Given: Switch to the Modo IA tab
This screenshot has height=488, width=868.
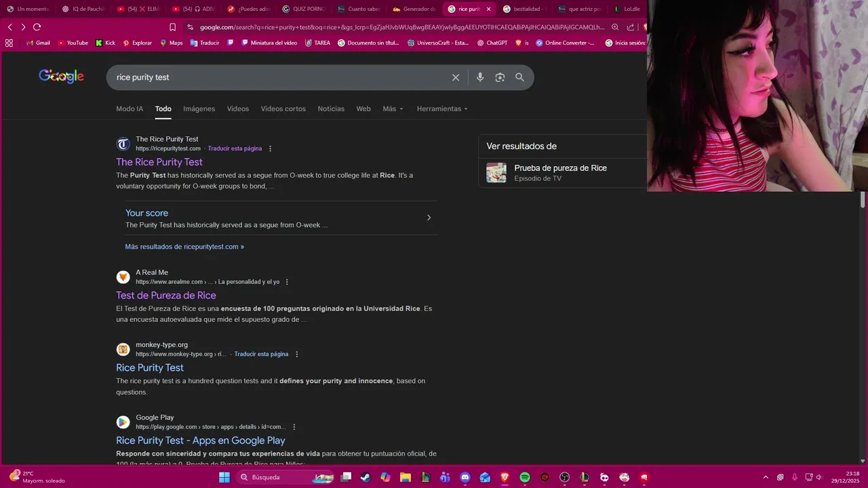Looking at the screenshot, I should coord(130,108).
